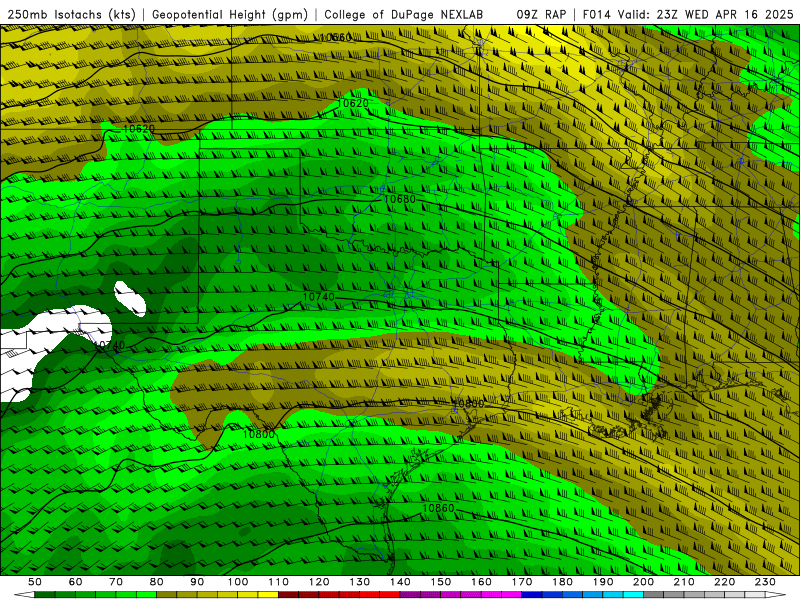Click the 10860 height contour label

(438, 508)
